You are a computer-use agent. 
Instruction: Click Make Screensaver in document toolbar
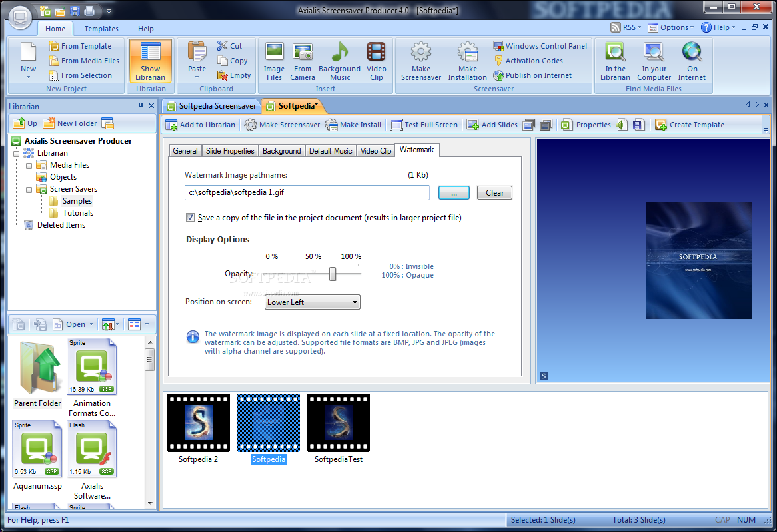(283, 125)
